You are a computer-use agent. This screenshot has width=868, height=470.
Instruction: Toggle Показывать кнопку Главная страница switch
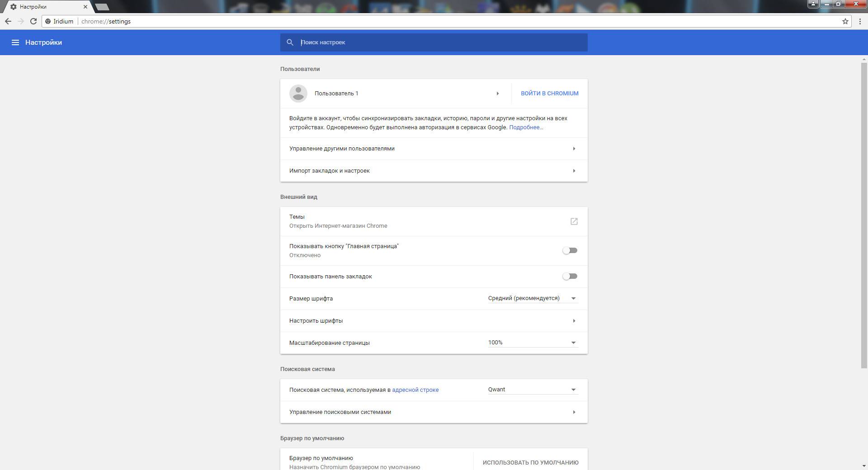coord(570,250)
